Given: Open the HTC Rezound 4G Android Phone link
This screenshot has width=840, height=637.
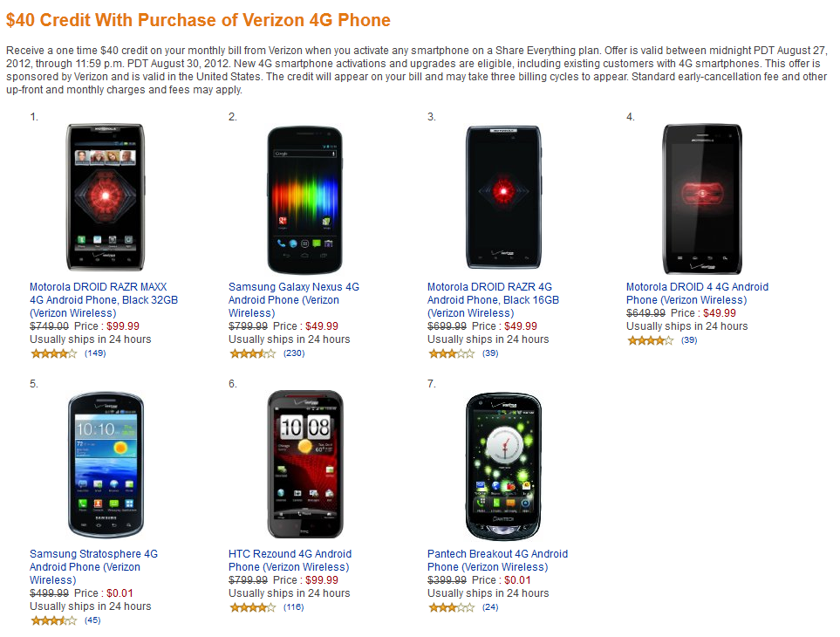Looking at the screenshot, I should pos(290,559).
